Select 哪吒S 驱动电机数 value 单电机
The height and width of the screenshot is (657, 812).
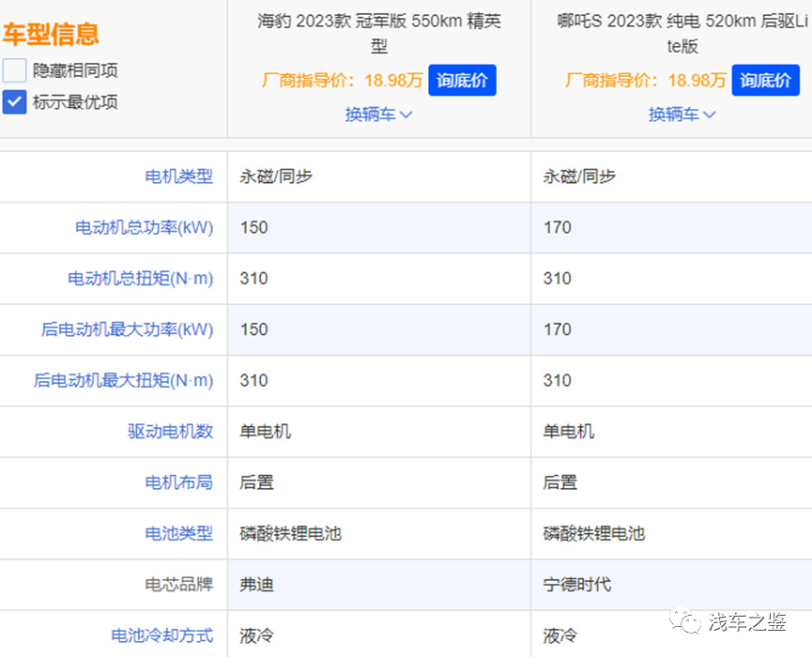pos(569,431)
